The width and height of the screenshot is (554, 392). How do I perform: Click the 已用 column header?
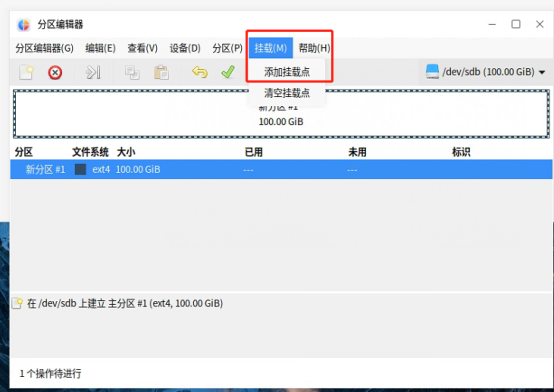(x=254, y=152)
